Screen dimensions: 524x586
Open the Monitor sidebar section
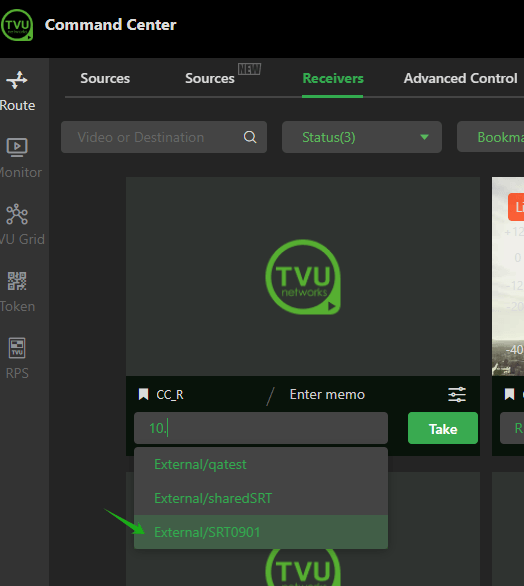coord(19,158)
